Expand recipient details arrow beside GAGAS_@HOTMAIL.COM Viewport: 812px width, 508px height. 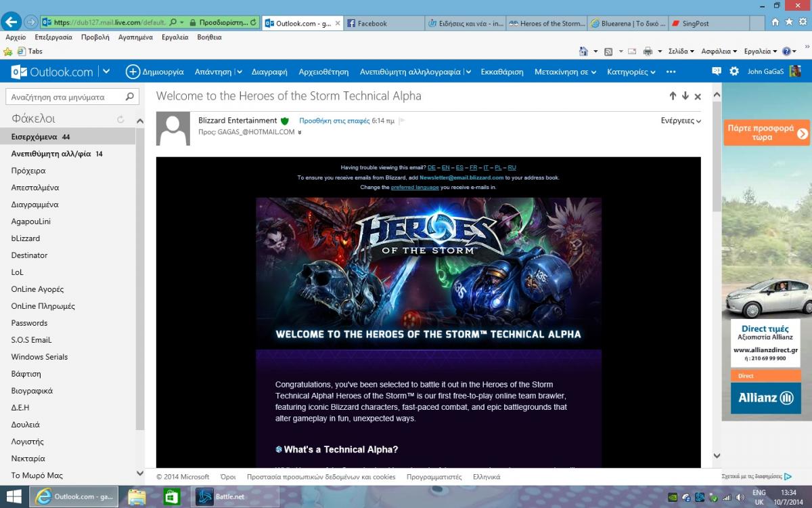coord(299,132)
